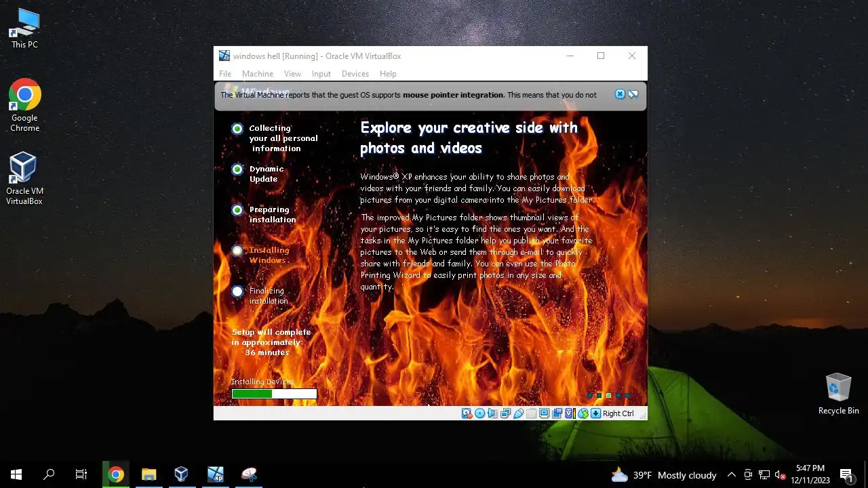The image size is (868, 488).
Task: Select the This PC desktop icon
Action: coord(24,28)
